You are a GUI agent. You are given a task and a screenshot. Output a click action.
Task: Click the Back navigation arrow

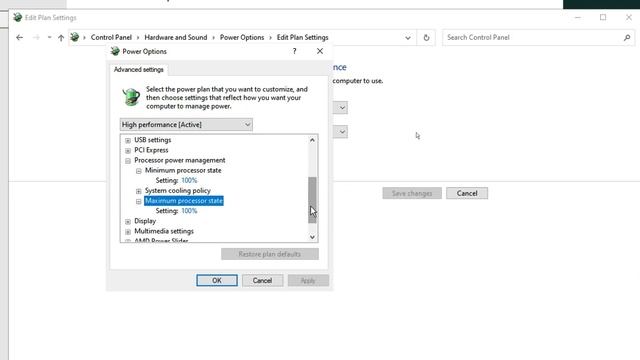20,38
